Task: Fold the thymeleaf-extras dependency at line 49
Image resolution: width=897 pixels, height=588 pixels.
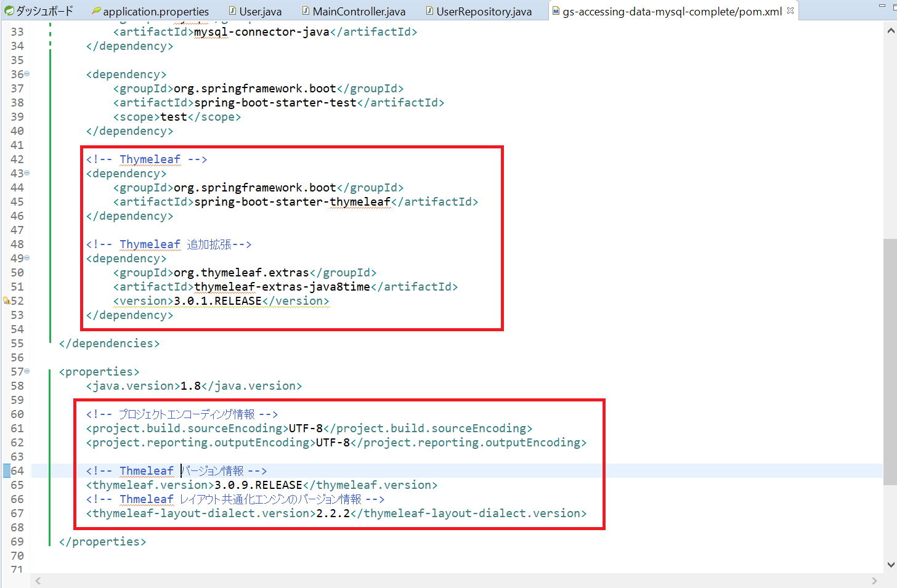Action: [27, 258]
